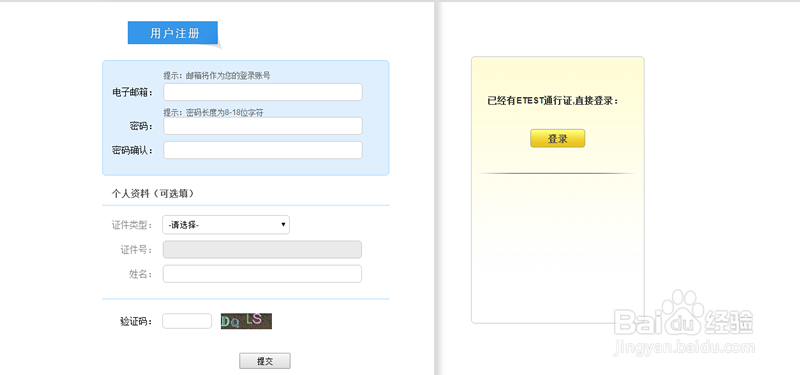Focus the 密码 password field
Viewport: 800px width, 375px height.
point(263,126)
